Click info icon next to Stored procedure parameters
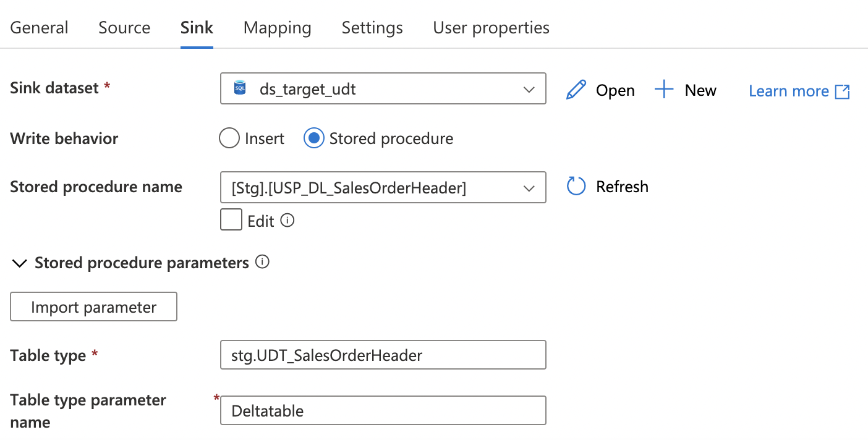 click(262, 263)
